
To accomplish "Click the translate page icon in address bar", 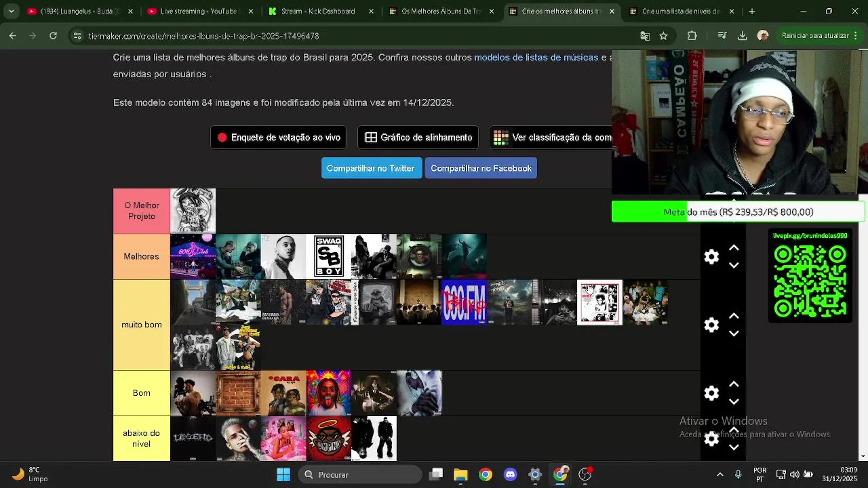I will click(645, 36).
